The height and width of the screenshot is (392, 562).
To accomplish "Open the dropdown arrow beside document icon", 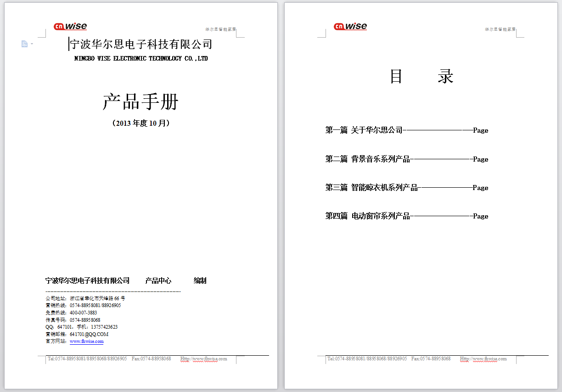I will [32, 44].
